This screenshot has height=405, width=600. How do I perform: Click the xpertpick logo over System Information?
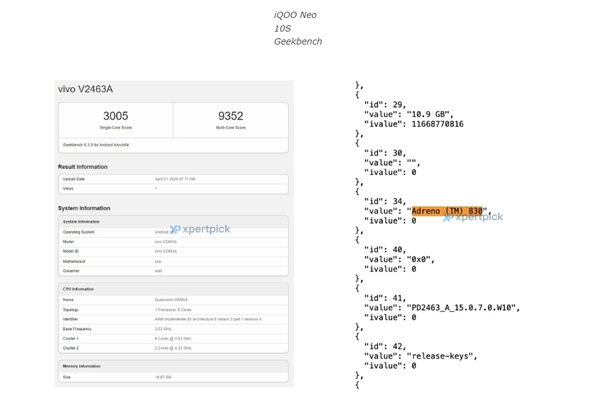200,229
